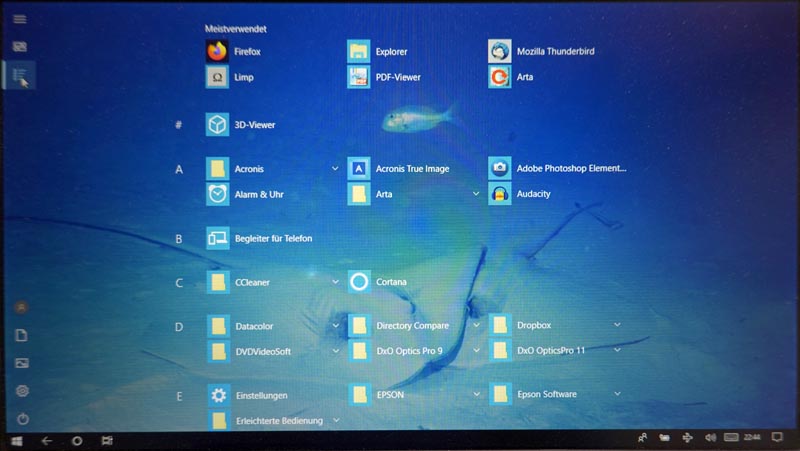Open the 3D-Viewer app
The width and height of the screenshot is (800, 451).
(x=241, y=124)
